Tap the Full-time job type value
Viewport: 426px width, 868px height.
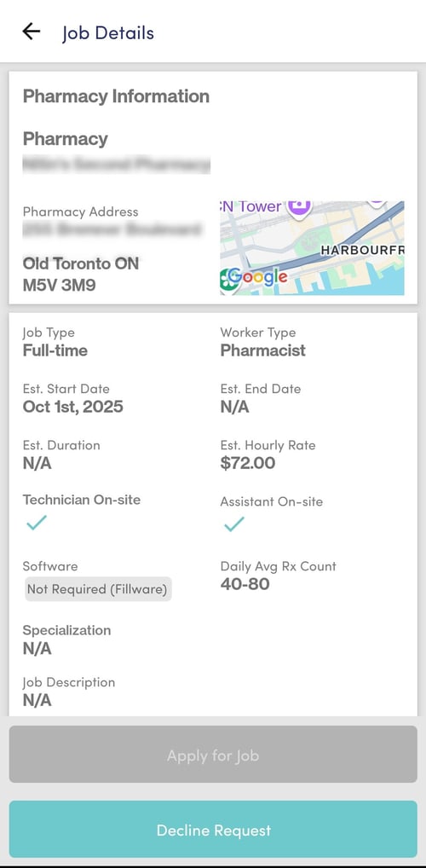pyautogui.click(x=55, y=350)
